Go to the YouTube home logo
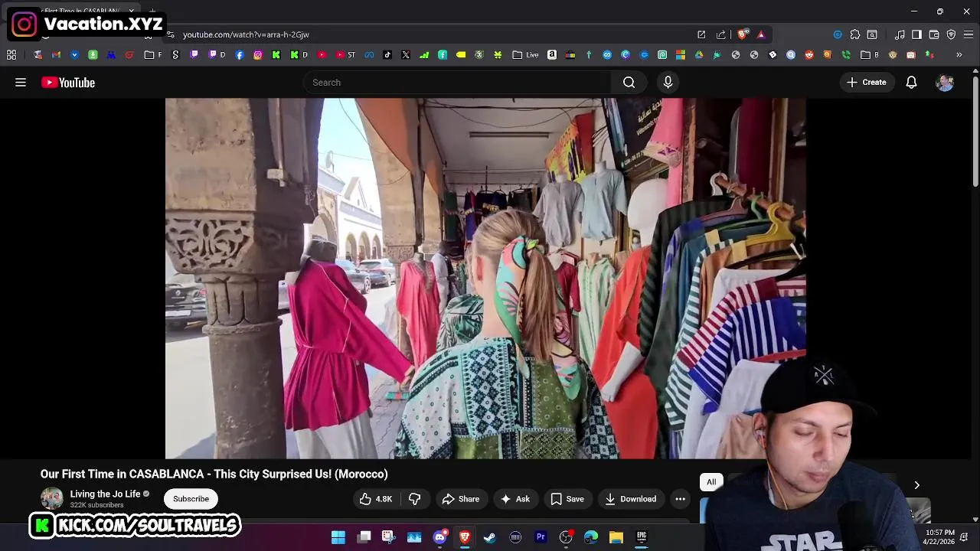 68,83
